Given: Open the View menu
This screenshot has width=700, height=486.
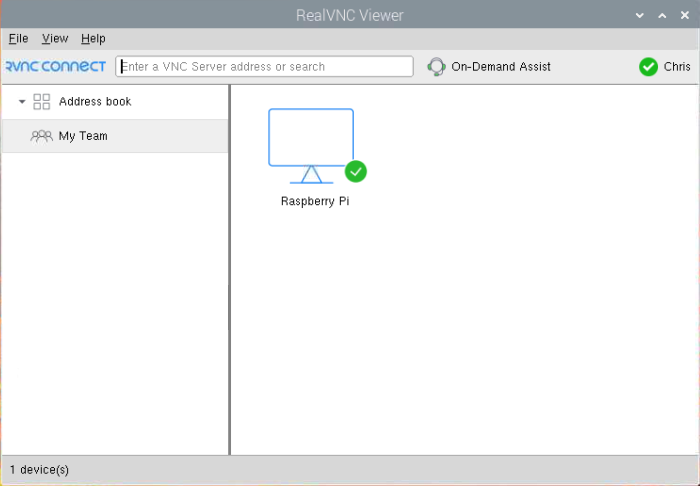Looking at the screenshot, I should pos(55,38).
